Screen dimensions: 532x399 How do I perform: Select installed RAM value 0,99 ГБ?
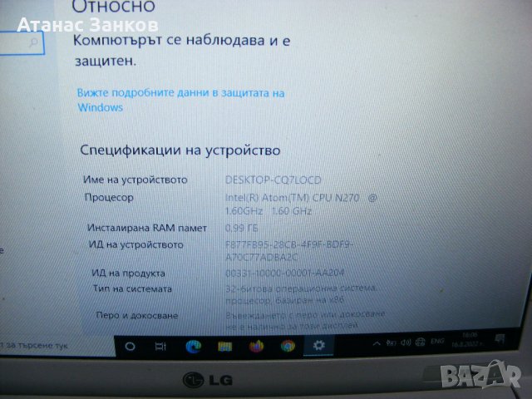[242, 228]
